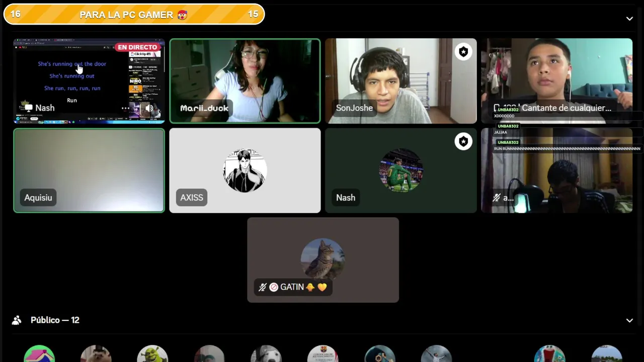The image size is (644, 362).
Task: Focus Aquisiu's blank video tile
Action: [x=89, y=170]
